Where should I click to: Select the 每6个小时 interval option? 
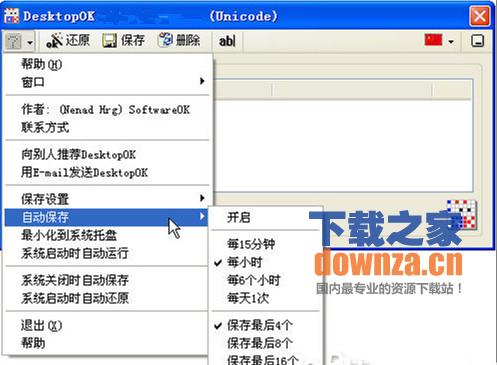click(x=266, y=280)
